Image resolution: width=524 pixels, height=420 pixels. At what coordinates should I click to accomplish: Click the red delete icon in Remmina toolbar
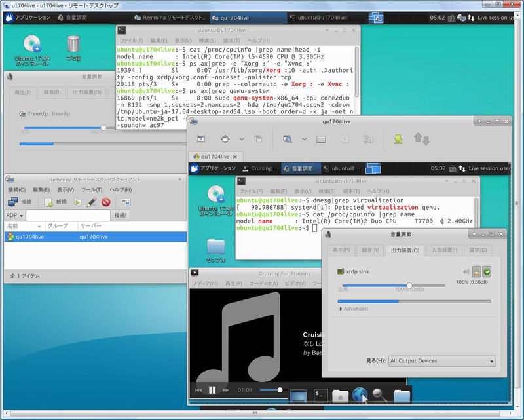point(105,202)
